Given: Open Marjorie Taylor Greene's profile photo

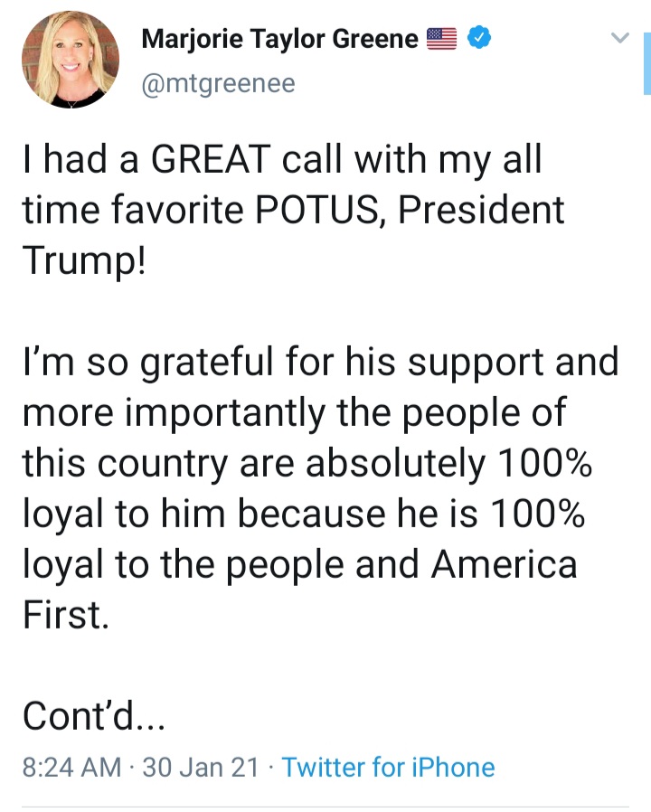Looking at the screenshot, I should 69,61.
